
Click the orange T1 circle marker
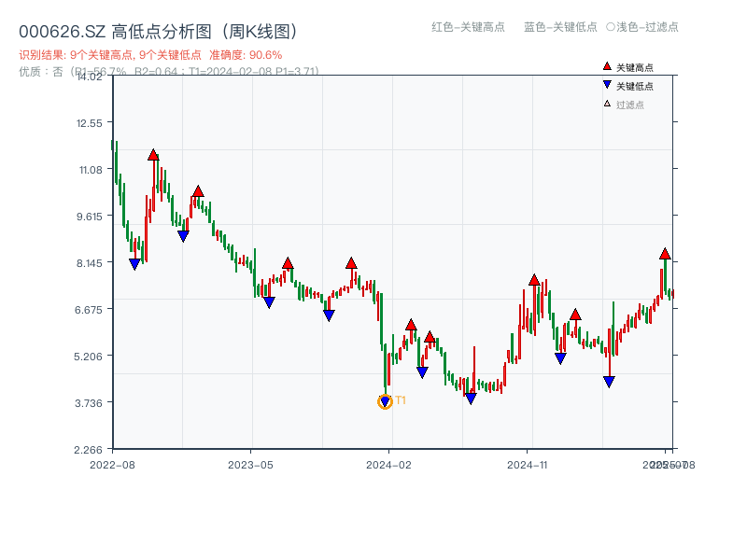tap(385, 401)
